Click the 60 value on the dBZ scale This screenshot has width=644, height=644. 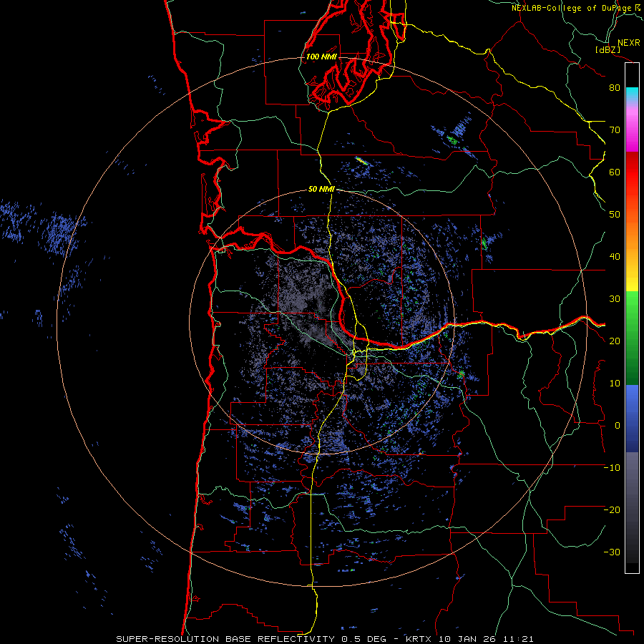[615, 172]
